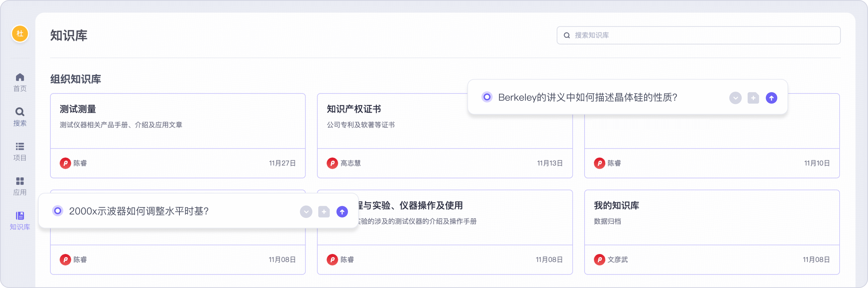Click 测试仪器相关产品手册 description text

tap(121, 125)
